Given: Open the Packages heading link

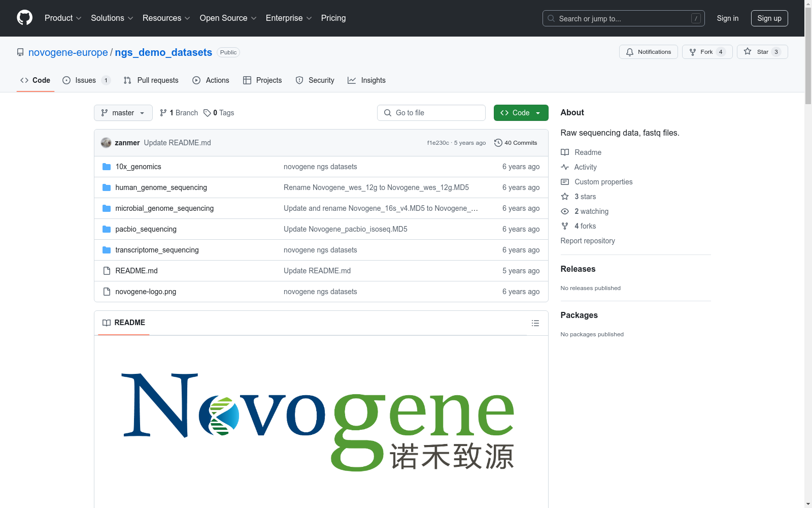Looking at the screenshot, I should [579, 315].
